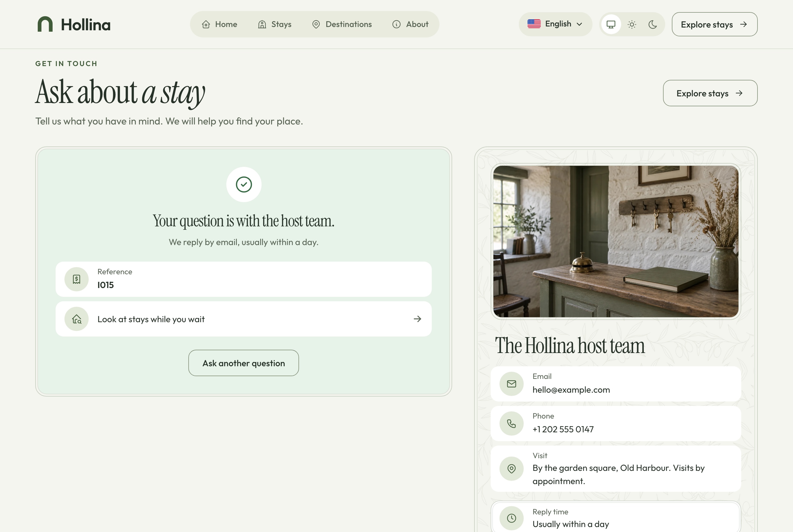Image resolution: width=793 pixels, height=532 pixels.
Task: Click the Your question is with the host team heading
Action: (x=243, y=221)
